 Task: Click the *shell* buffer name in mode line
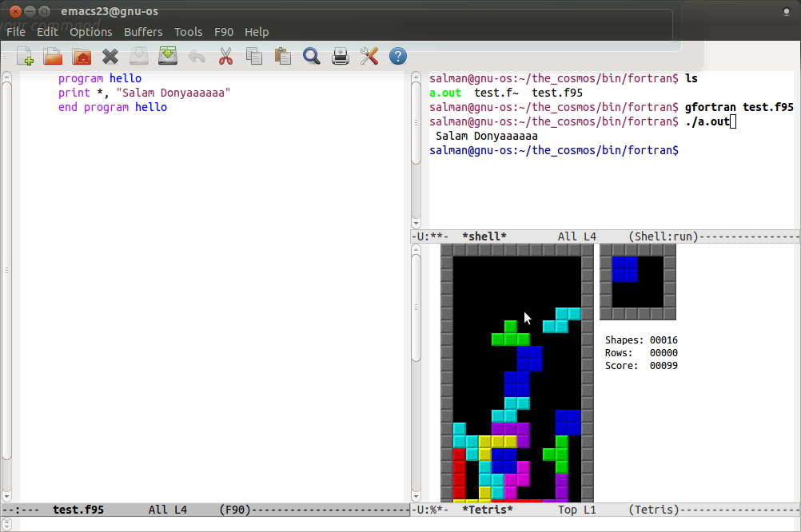pos(484,236)
